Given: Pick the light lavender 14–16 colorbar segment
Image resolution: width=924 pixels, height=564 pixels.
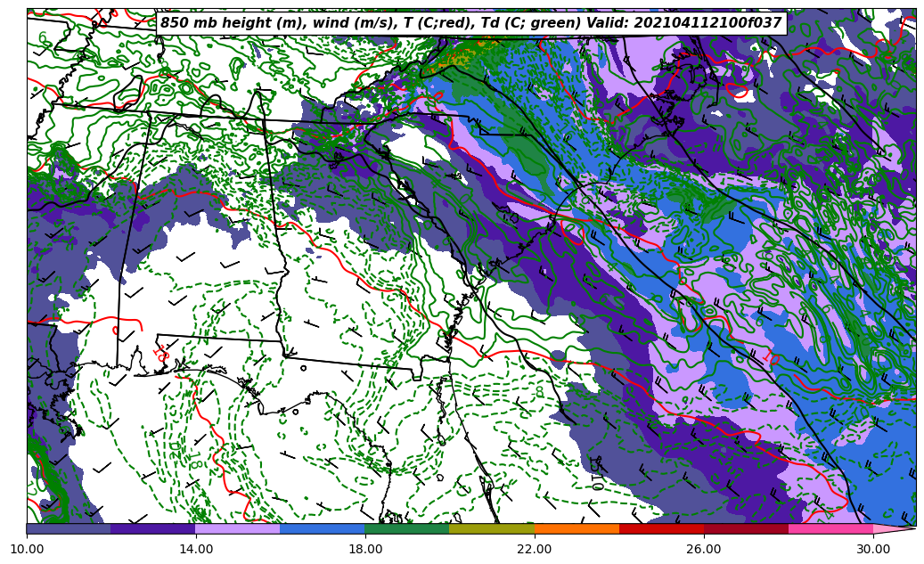Looking at the screenshot, I should click(238, 528).
